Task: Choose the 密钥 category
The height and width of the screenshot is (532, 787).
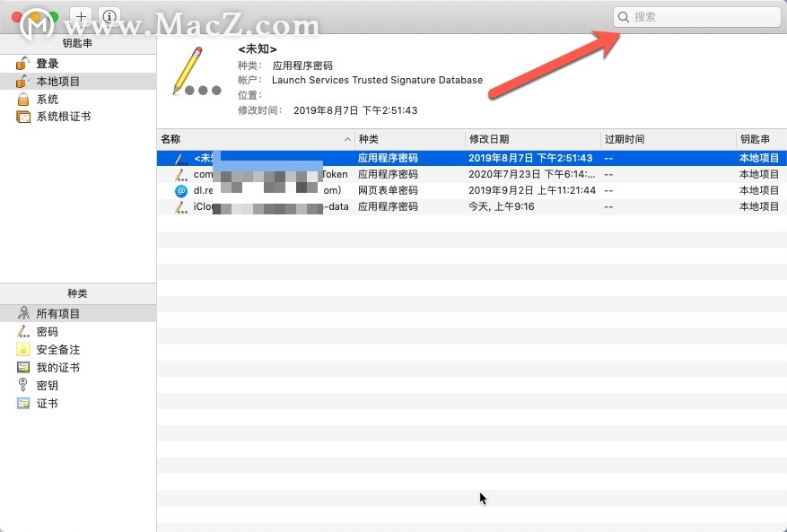Action: [78, 386]
